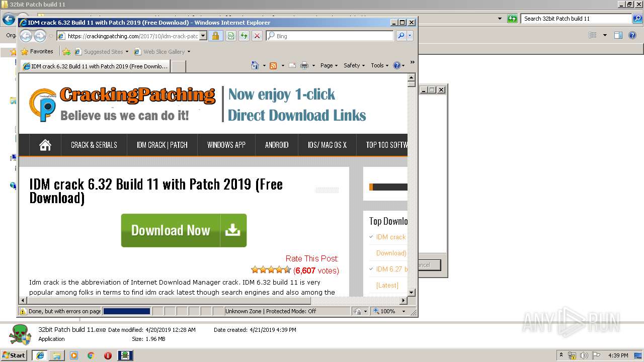
Task: Click the Action Center flag tray icon
Action: click(x=596, y=355)
